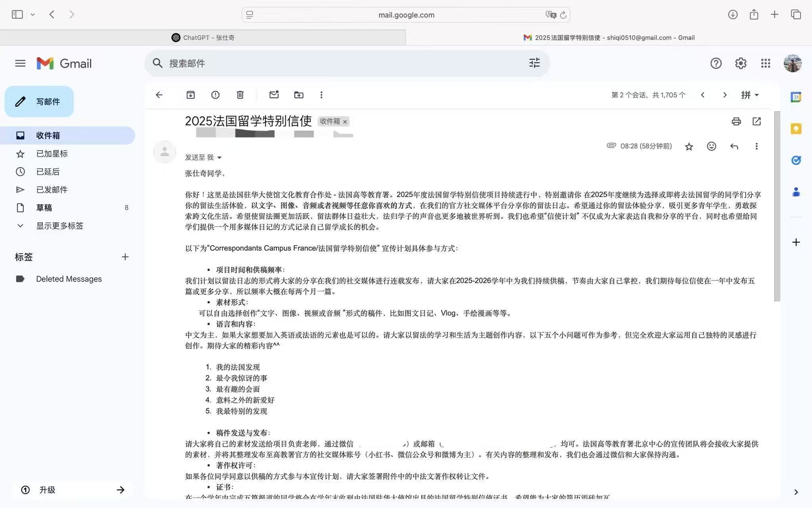Screen dimensions: 812x508
Task: Click the translate page icon
Action: click(551, 15)
